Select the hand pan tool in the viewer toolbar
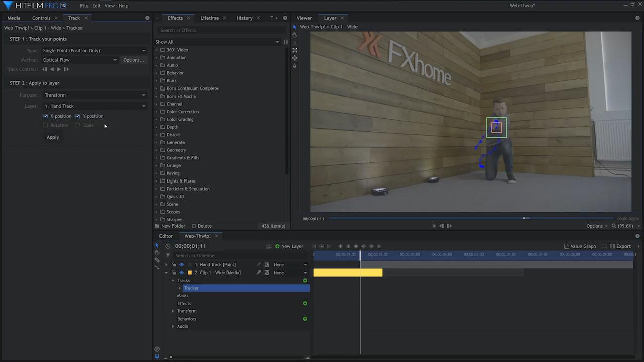Screen dimensions: 644x362 [294, 35]
